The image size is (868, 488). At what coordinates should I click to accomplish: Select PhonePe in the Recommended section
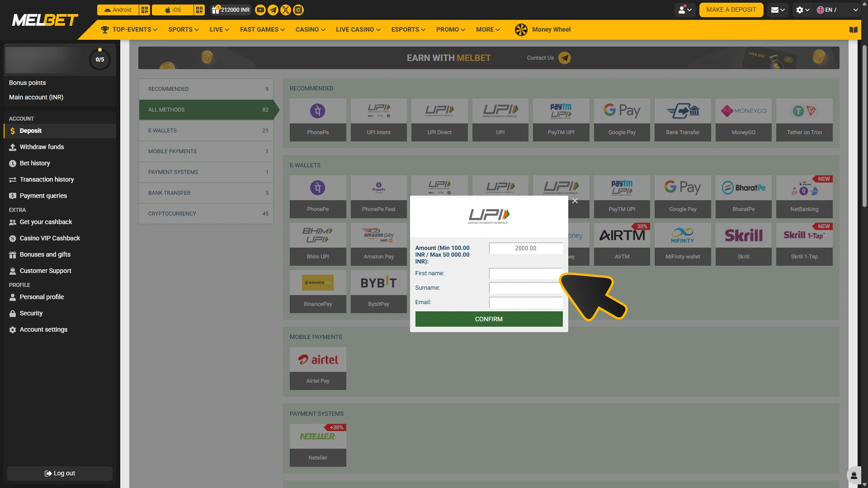(318, 120)
